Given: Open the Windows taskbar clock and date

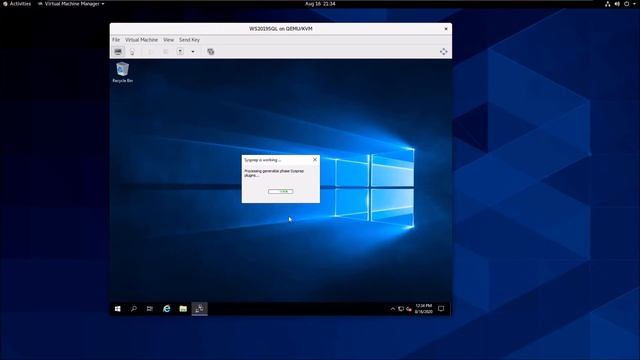Looking at the screenshot, I should tap(423, 309).
